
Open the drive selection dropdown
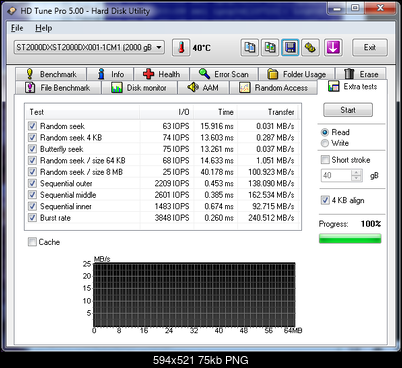tap(89, 47)
